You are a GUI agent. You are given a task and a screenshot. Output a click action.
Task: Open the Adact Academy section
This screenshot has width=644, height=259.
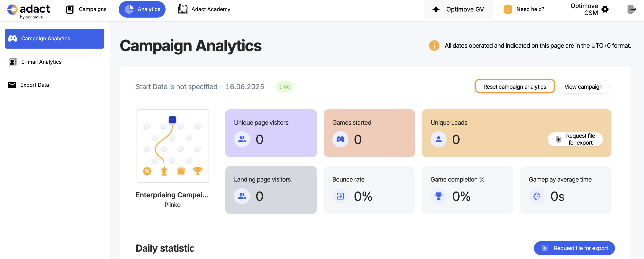[x=204, y=9]
